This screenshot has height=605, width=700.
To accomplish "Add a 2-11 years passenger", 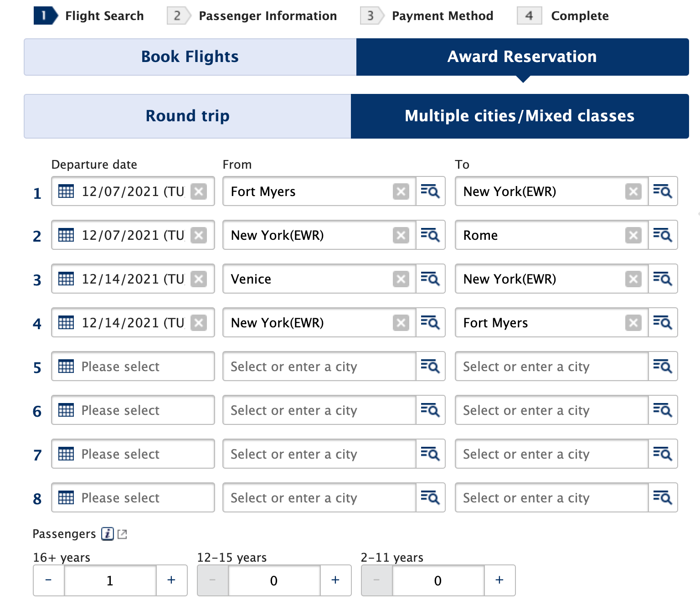I will pos(499,580).
